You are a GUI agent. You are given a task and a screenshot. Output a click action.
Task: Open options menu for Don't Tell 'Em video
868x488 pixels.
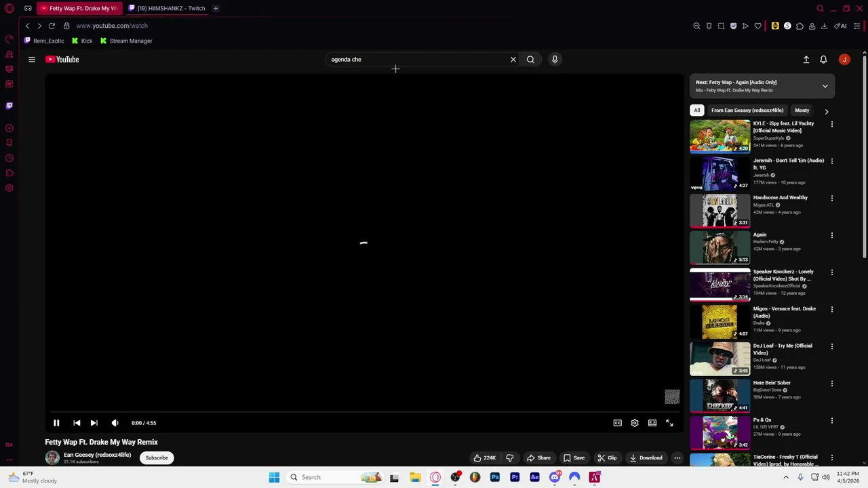tap(832, 161)
